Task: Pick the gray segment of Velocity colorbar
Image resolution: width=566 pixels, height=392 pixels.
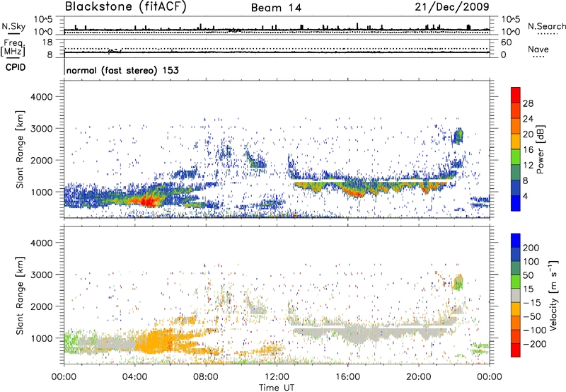Action: pyautogui.click(x=516, y=296)
